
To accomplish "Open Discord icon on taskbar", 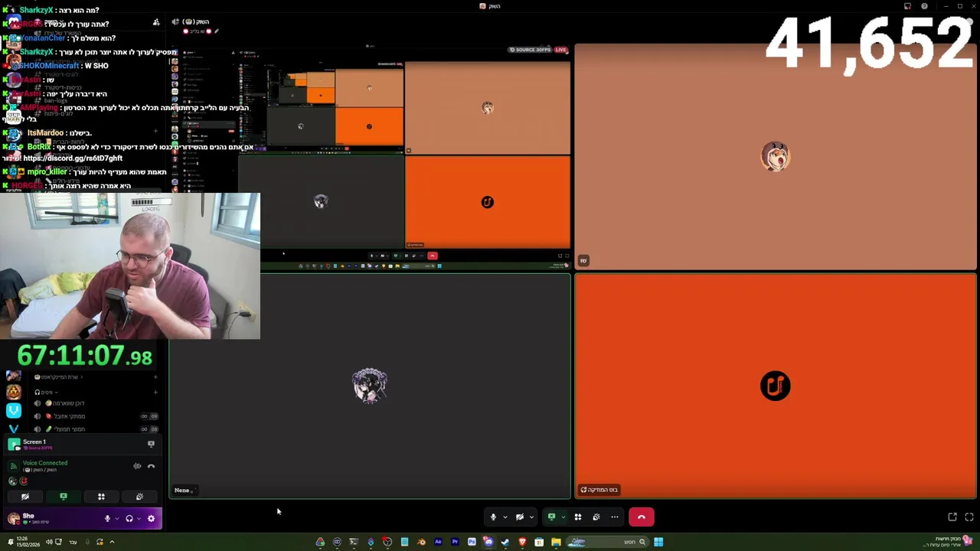I will 488,542.
